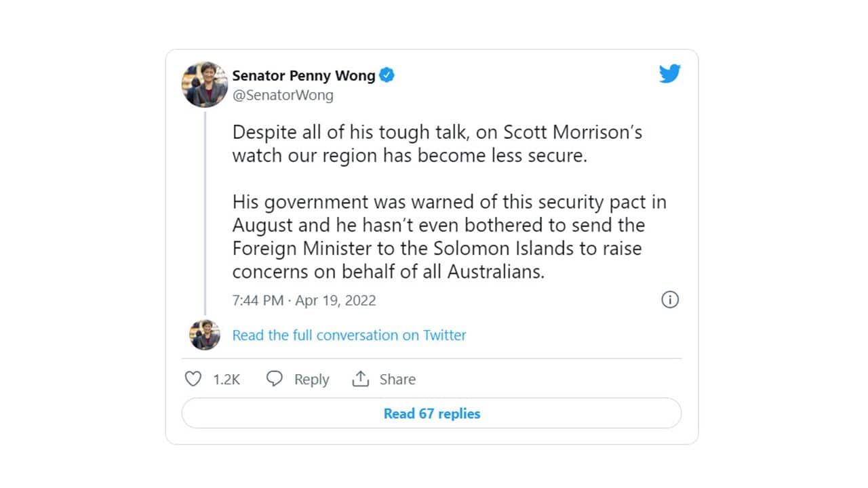This screenshot has width=868, height=488.
Task: Open the Senator Penny Wong display name
Action: click(x=304, y=75)
